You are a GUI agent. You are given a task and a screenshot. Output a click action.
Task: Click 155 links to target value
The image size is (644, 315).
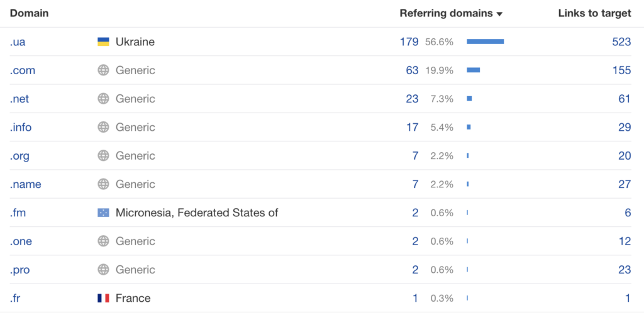point(621,70)
